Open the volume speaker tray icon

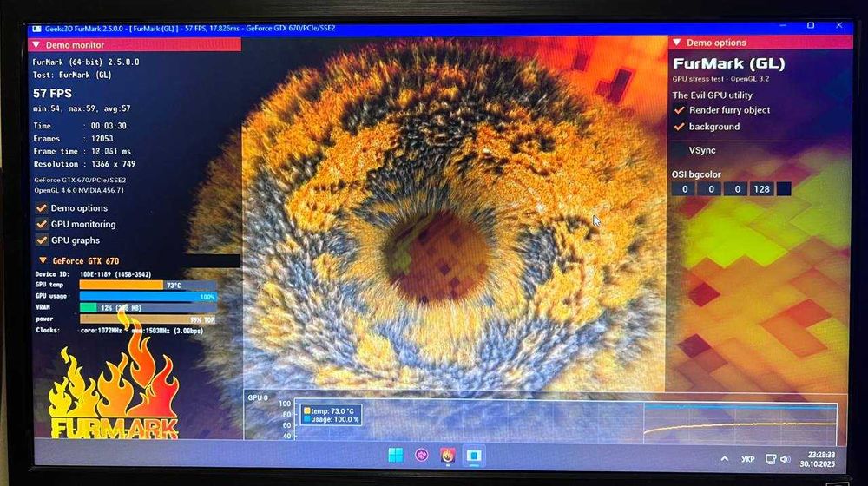coord(785,459)
